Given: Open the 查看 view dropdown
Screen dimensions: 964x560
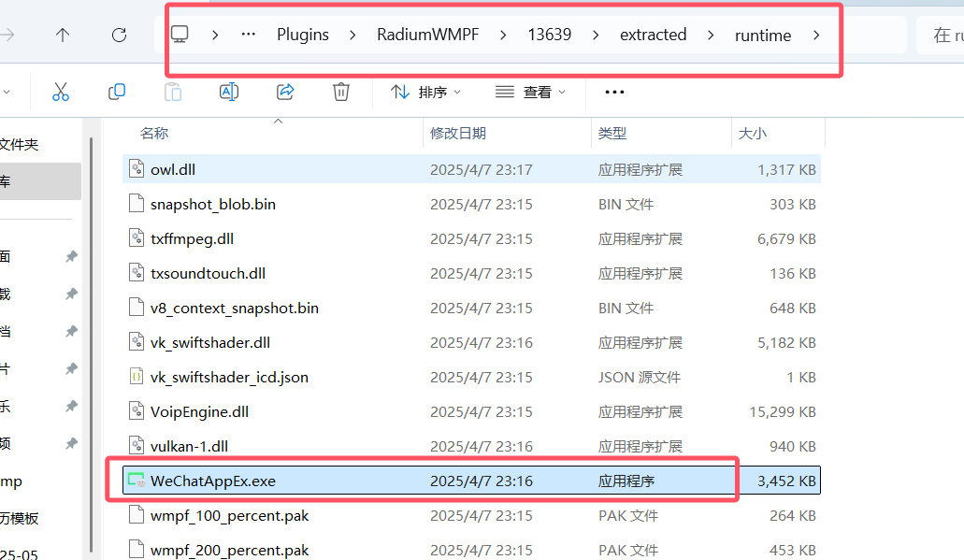Looking at the screenshot, I should coord(530,92).
